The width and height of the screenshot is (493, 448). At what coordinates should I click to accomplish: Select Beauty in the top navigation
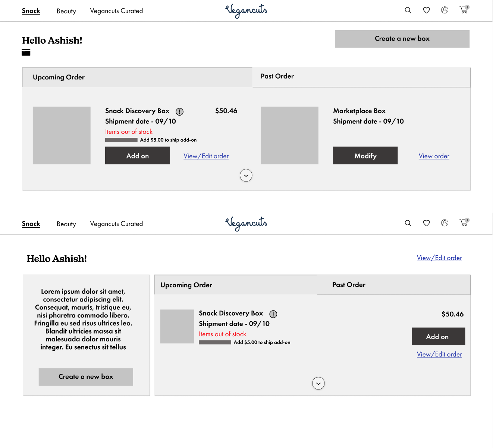pos(66,11)
